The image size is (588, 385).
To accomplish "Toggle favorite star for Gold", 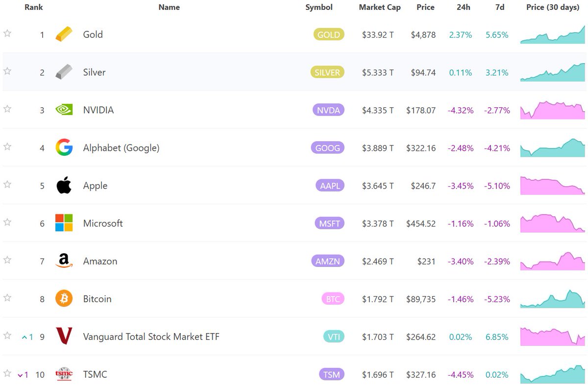I will 7,33.
